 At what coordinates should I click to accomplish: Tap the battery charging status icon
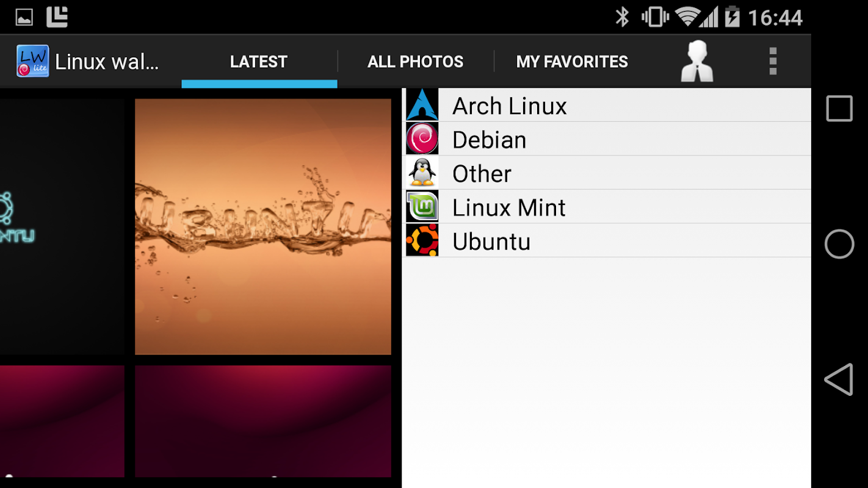(732, 17)
